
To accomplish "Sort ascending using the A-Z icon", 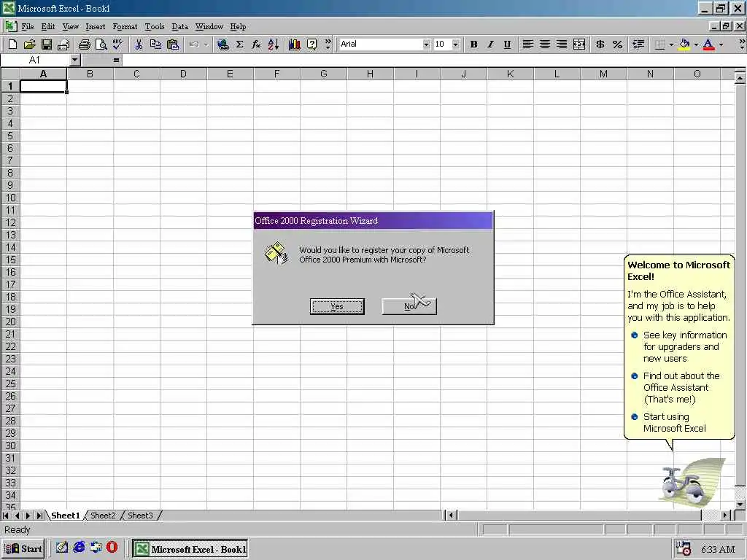I will tap(274, 44).
